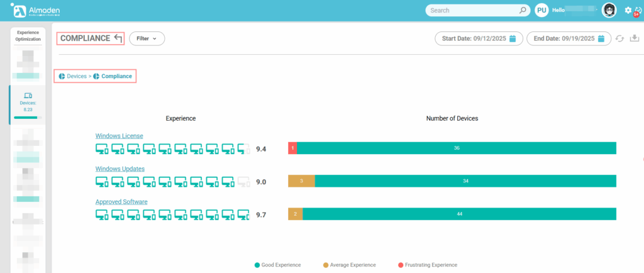This screenshot has width=644, height=273.
Task: Click the red frustrating segment of Windows License bar
Action: [x=292, y=148]
